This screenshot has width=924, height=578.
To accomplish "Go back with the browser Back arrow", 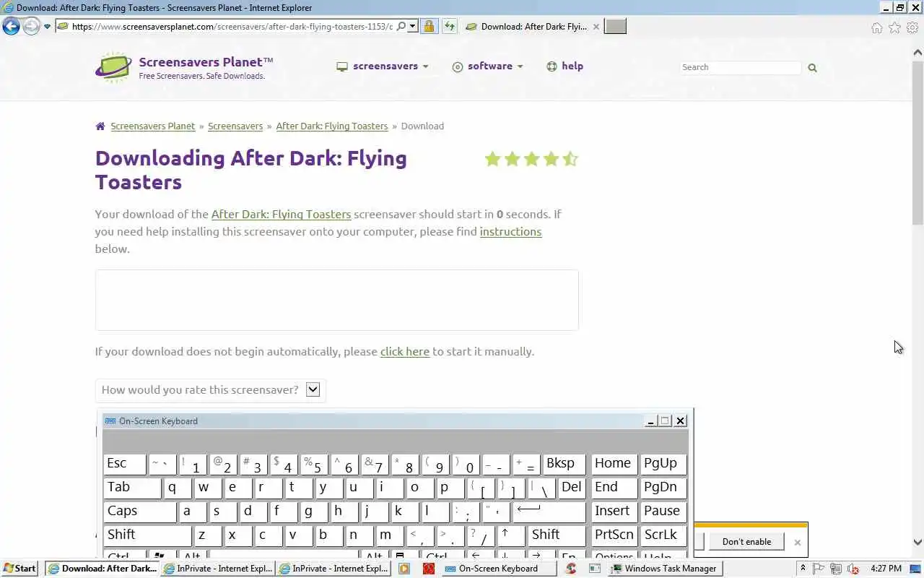I will 11,27.
